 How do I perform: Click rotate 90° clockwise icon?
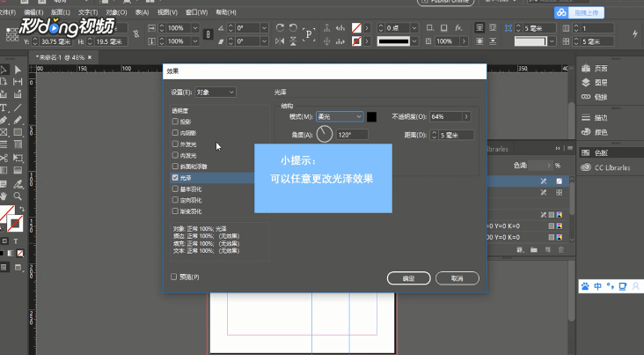point(280,27)
